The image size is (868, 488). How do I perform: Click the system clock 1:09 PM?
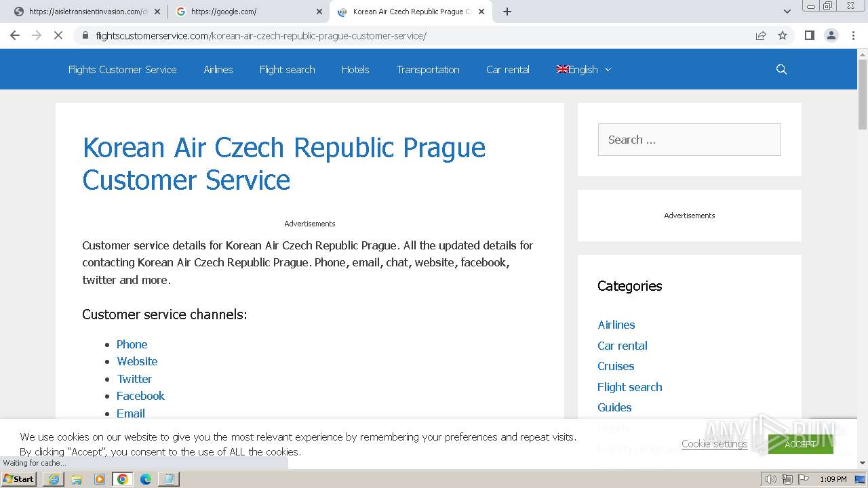click(833, 479)
